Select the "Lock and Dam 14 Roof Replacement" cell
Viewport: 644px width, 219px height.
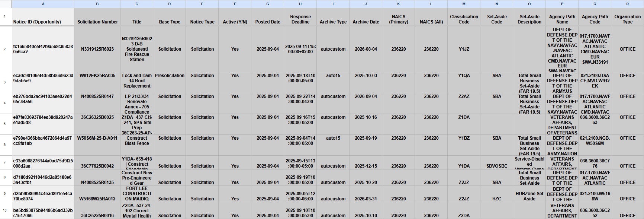point(137,81)
